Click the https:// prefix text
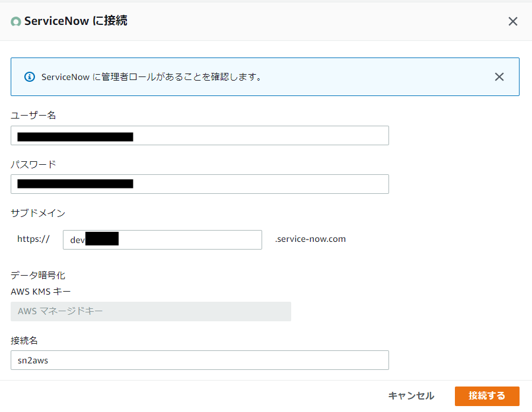The height and width of the screenshot is (412, 532). point(33,239)
